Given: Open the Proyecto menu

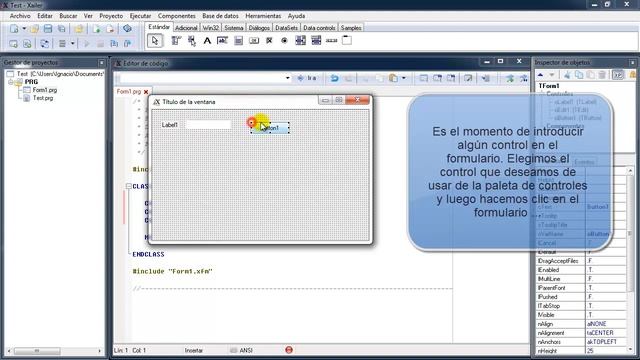Looking at the screenshot, I should [111, 16].
